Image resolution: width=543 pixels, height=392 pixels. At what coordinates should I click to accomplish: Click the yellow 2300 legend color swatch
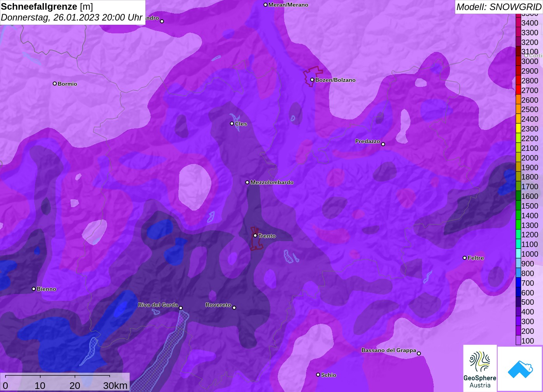[518, 129]
